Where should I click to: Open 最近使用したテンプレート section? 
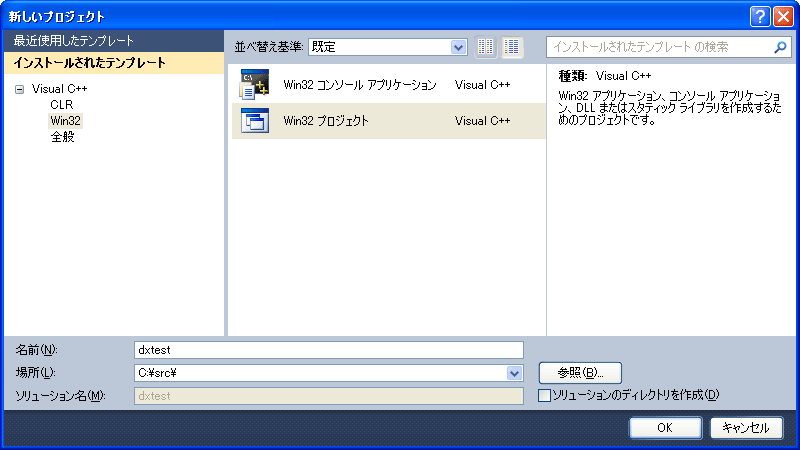(x=114, y=41)
